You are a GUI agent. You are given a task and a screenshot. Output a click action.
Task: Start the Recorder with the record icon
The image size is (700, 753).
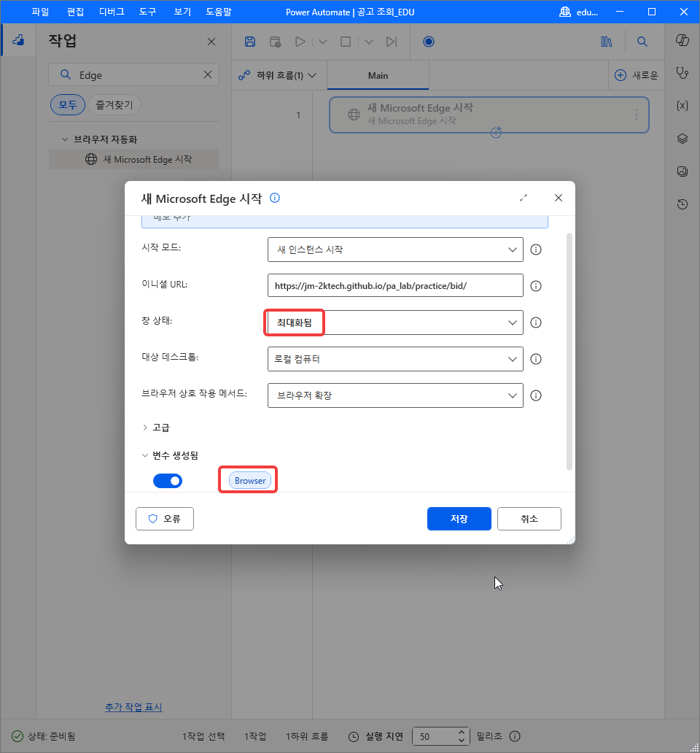tap(429, 42)
